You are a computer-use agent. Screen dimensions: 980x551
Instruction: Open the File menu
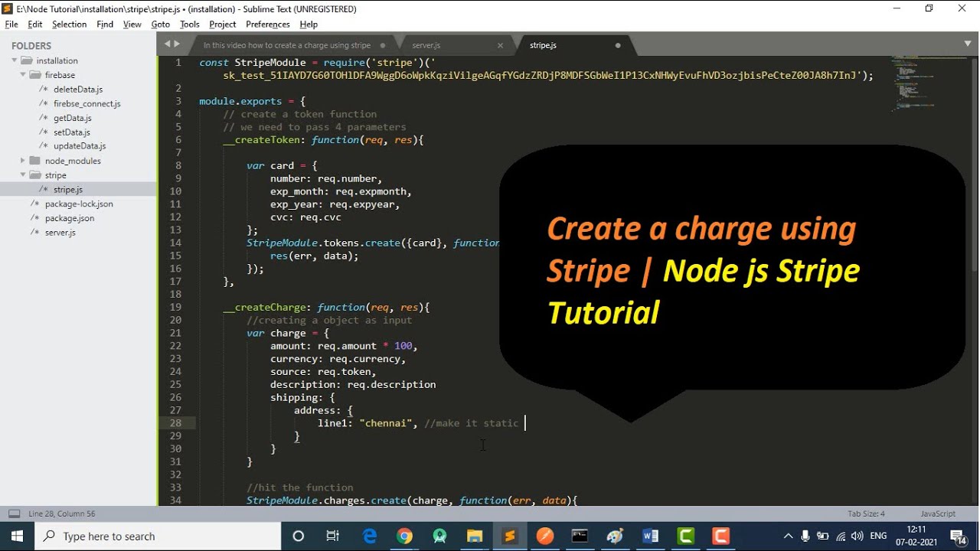11,24
